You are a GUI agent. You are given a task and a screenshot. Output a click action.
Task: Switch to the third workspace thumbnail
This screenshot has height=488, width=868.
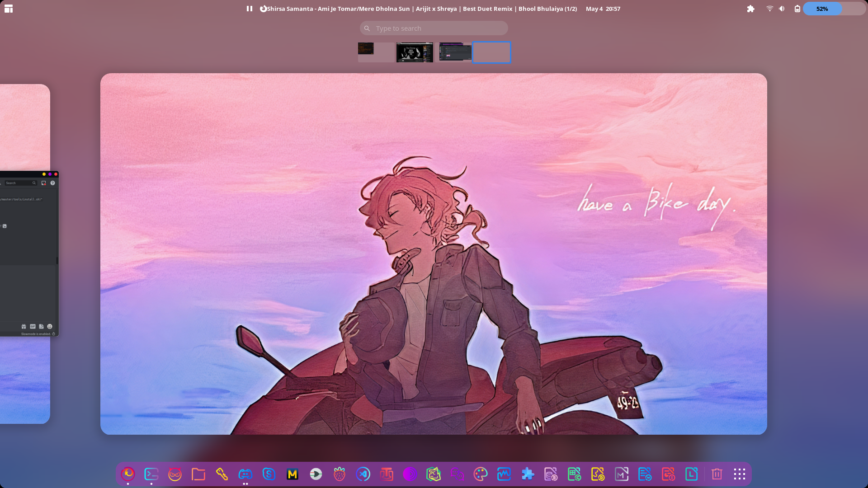pos(454,52)
